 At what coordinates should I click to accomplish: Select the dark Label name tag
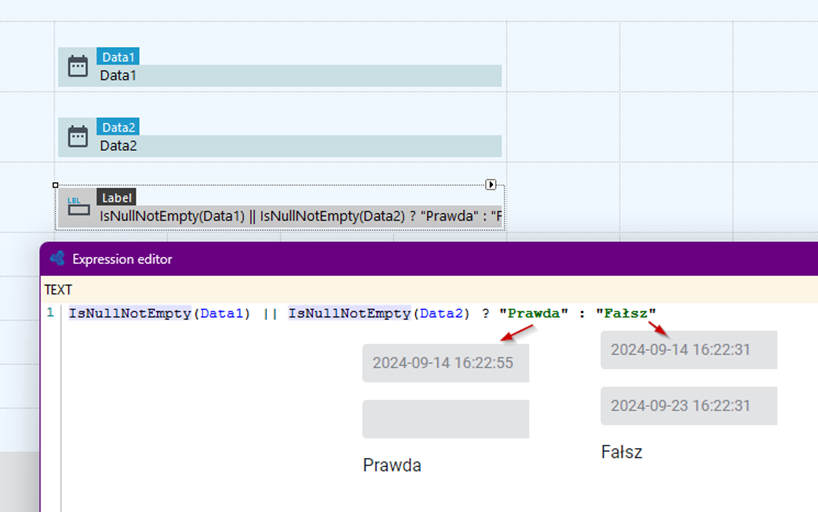[x=116, y=197]
